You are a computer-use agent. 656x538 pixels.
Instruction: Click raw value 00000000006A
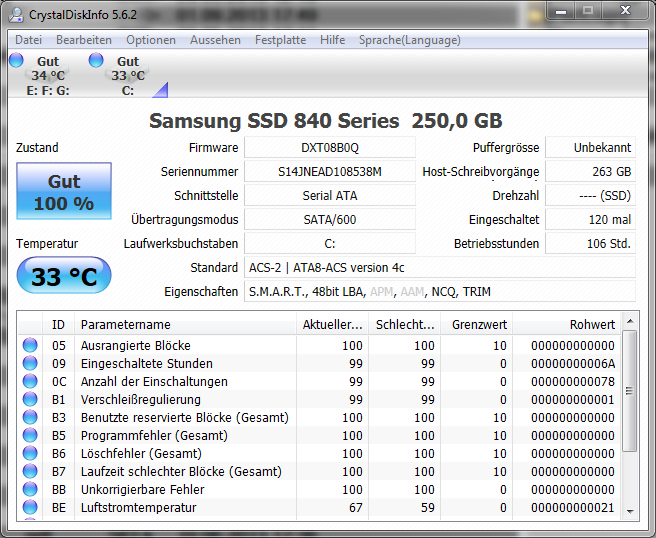pos(573,364)
